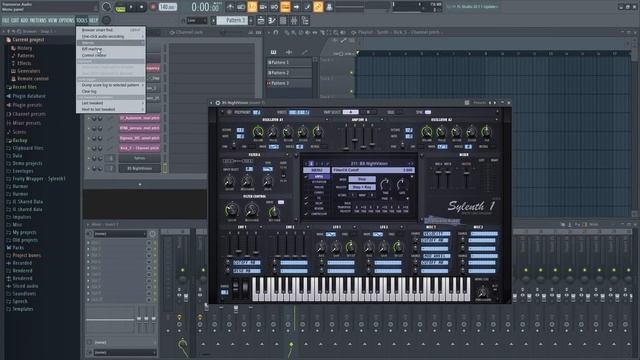Adjust Oscillator A1 volume knob

[x=258, y=132]
